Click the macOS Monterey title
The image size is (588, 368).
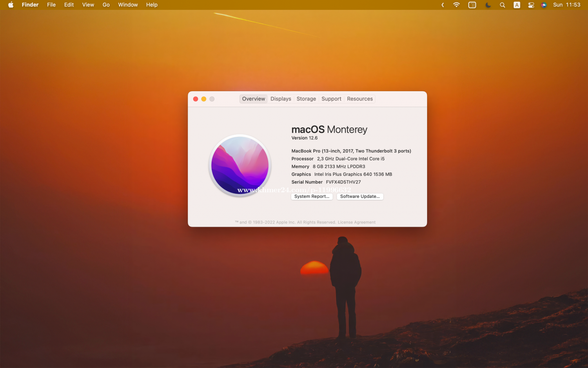point(329,129)
